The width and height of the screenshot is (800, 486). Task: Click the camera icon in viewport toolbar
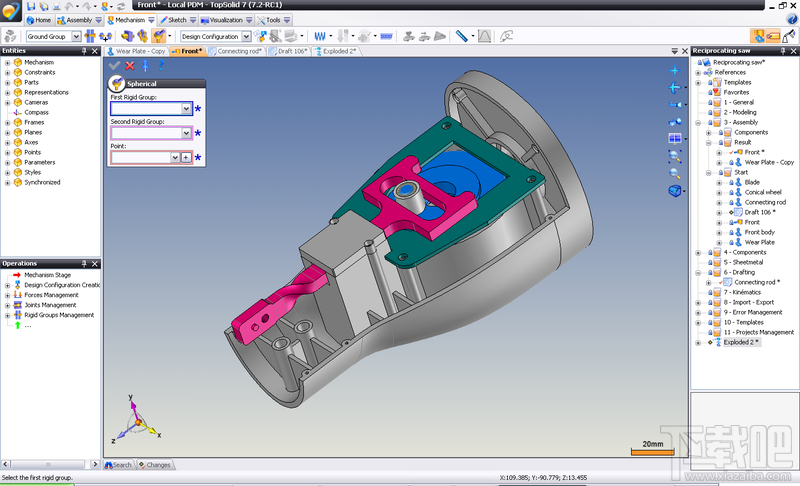(675, 104)
